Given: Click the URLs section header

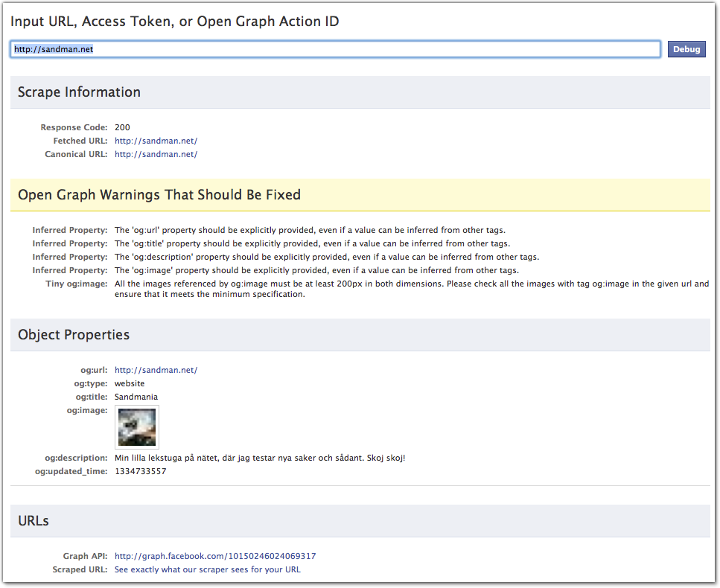Looking at the screenshot, I should tap(34, 521).
